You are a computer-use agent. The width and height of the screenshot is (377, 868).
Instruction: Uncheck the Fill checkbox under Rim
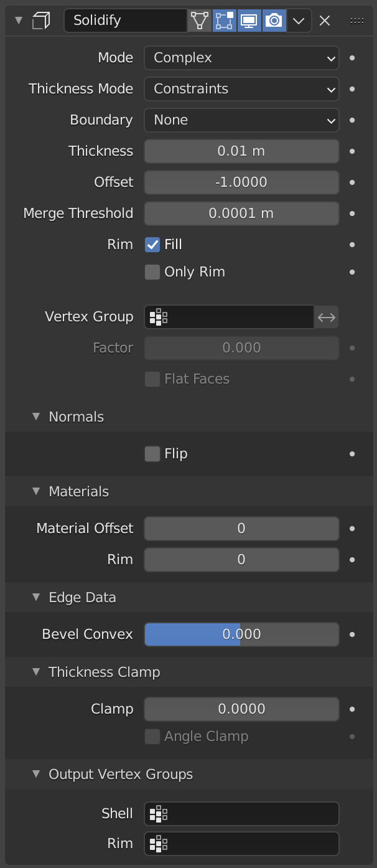152,245
